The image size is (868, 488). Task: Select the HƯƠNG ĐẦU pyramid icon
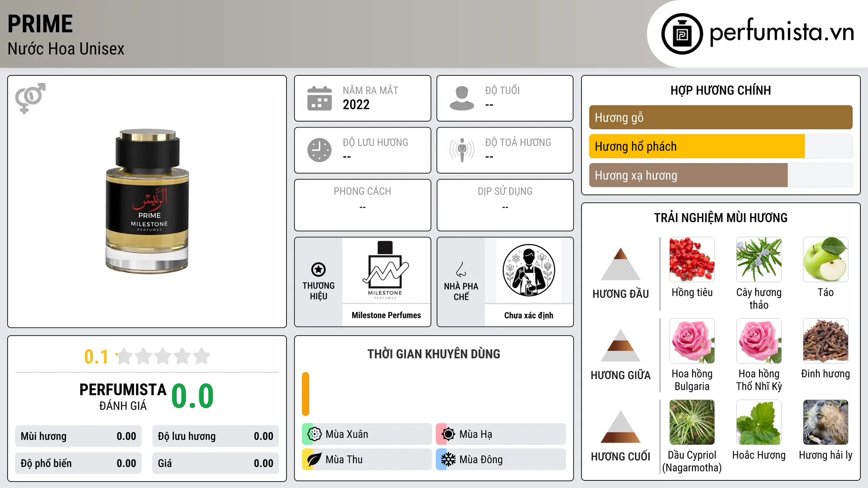[x=620, y=264]
